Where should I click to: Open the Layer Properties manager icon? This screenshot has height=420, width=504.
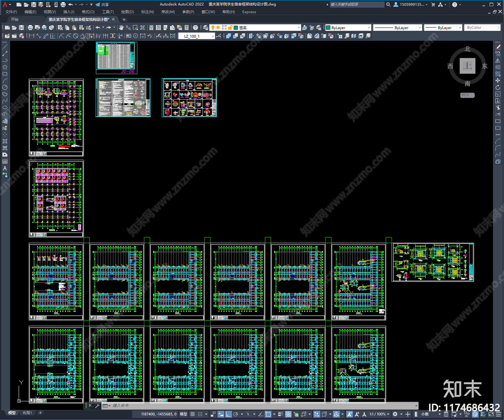205,28
